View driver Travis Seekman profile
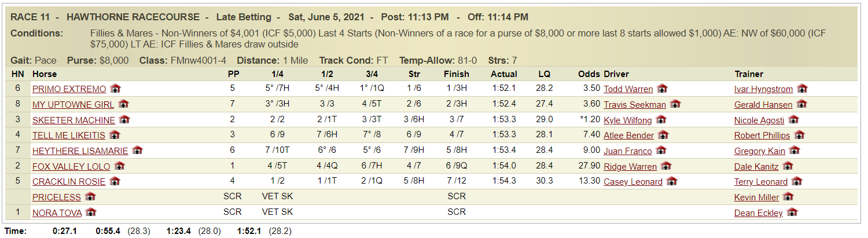 [x=635, y=105]
